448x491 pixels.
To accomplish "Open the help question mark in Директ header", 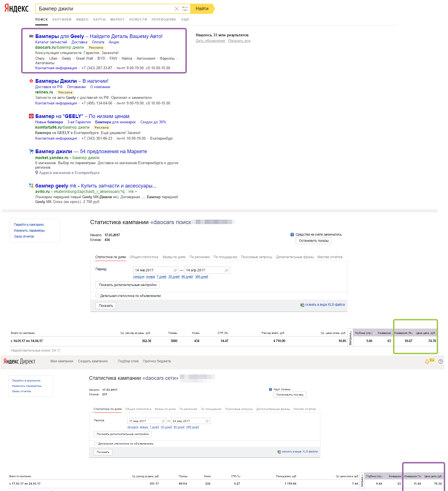I will (x=441, y=361).
